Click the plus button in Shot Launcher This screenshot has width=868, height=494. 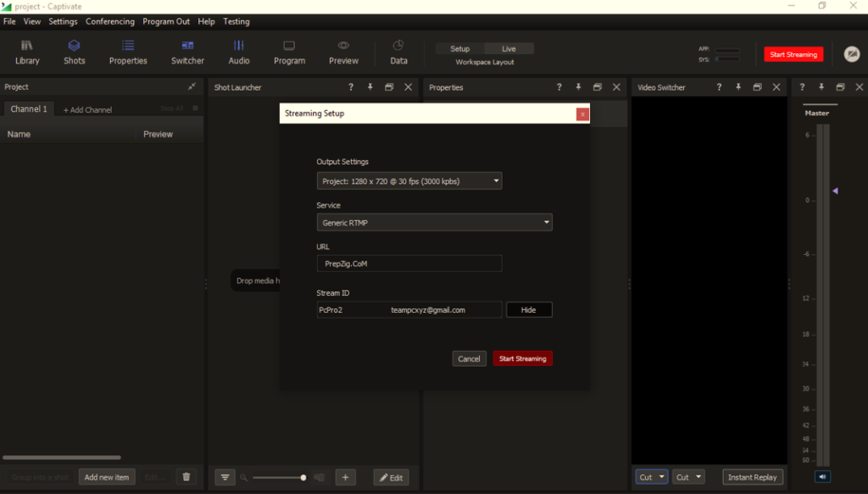click(x=346, y=477)
